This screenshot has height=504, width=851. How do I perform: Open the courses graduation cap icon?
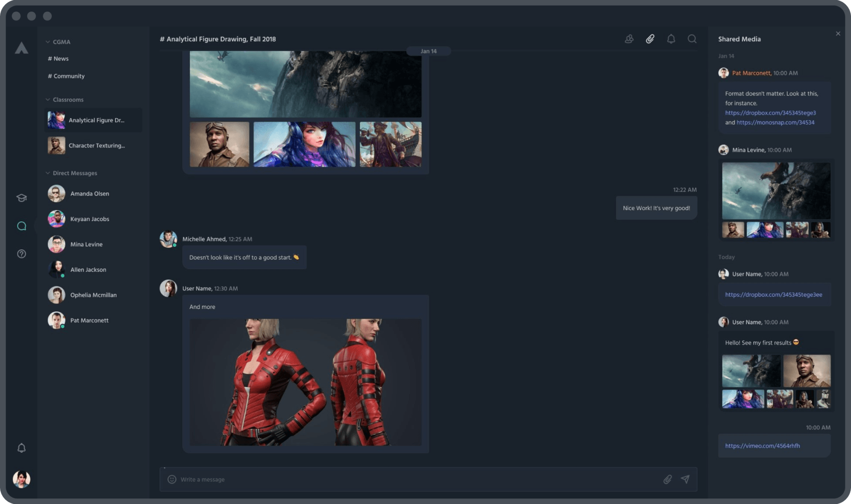click(21, 198)
